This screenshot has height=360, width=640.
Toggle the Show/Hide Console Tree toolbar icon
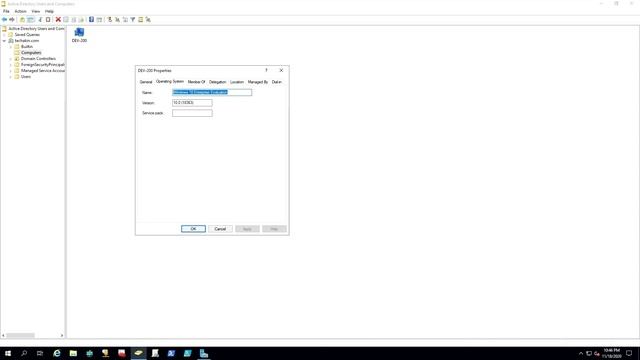coord(31,20)
